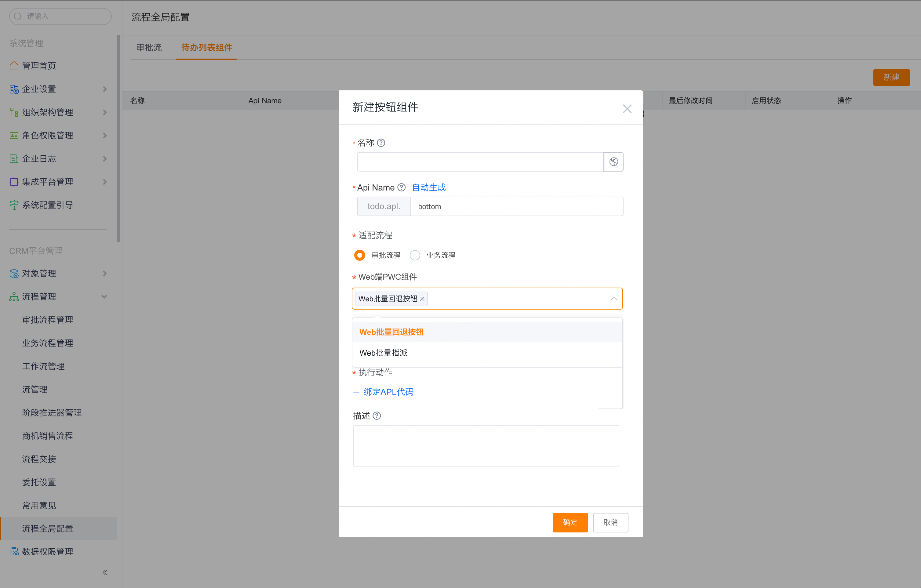Screen dimensions: 921x588
Task: Click the help icon next to Api Name
Action: click(401, 187)
